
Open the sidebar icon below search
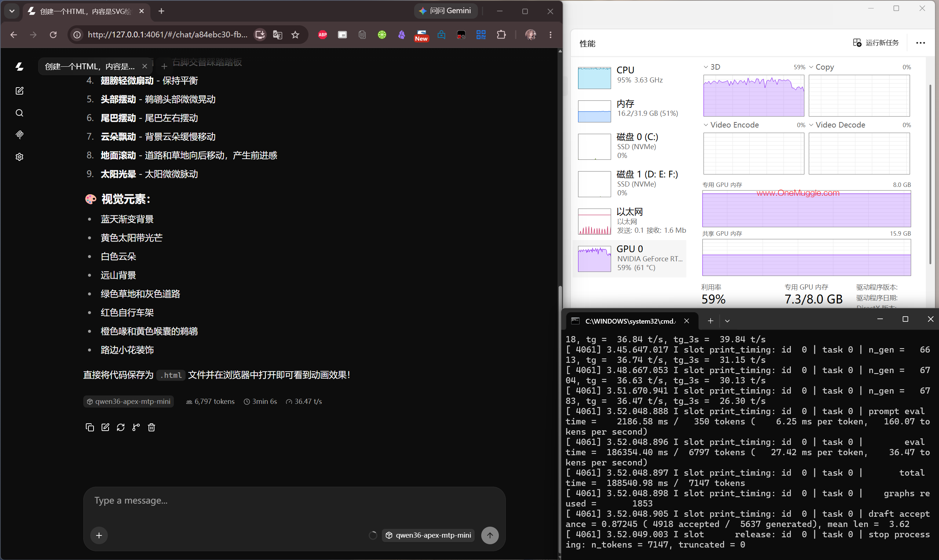pos(20,135)
